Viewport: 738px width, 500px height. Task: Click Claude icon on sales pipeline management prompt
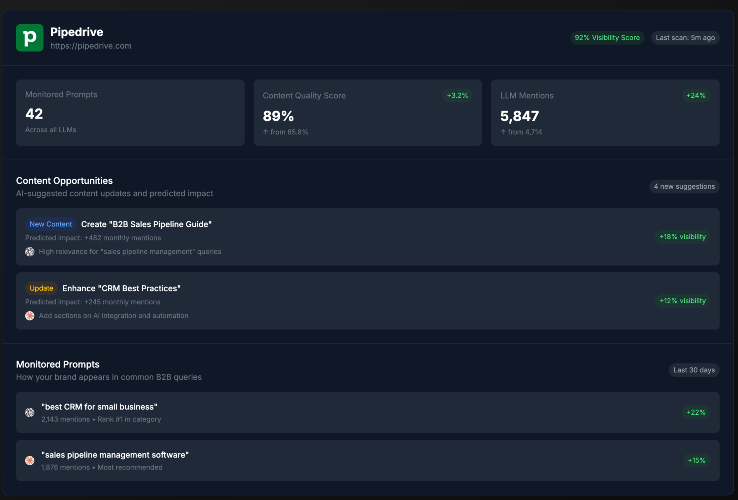pos(30,460)
